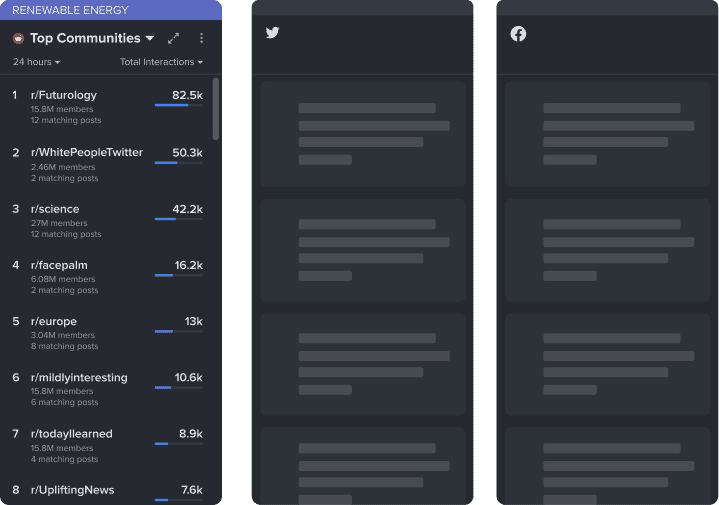Click the first placeholder card in the Facebook column
This screenshot has height=505, width=719.
608,134
